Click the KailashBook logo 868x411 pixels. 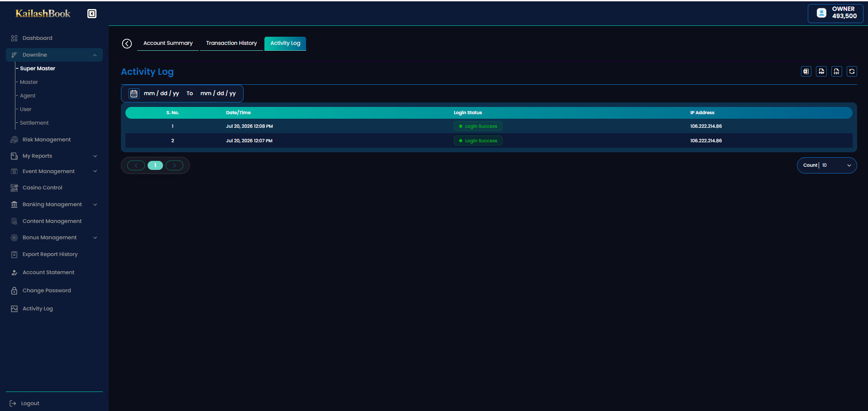tap(43, 14)
